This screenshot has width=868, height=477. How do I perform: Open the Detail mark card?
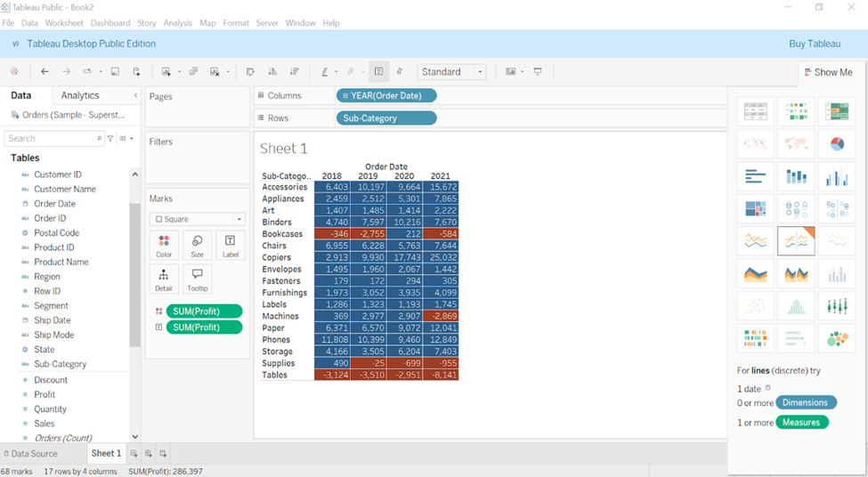pos(164,279)
